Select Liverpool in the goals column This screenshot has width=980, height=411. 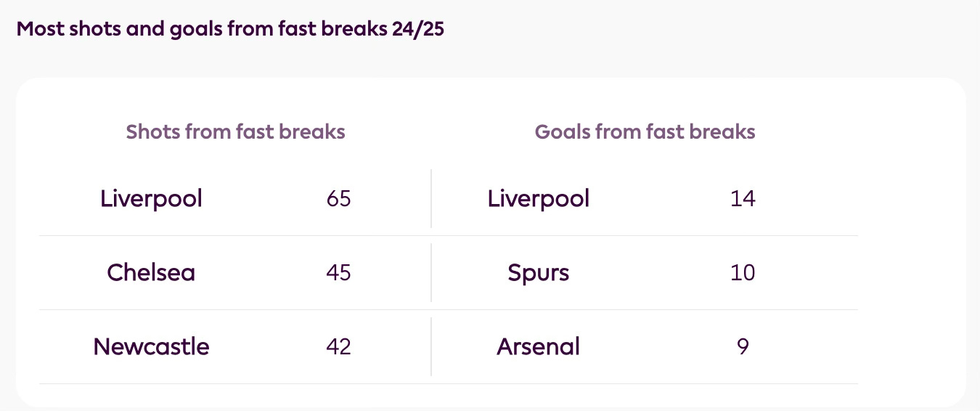pos(538,198)
